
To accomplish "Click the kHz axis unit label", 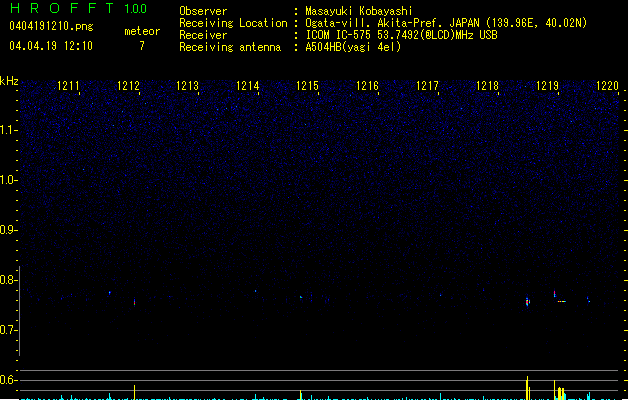I will pyautogui.click(x=9, y=81).
